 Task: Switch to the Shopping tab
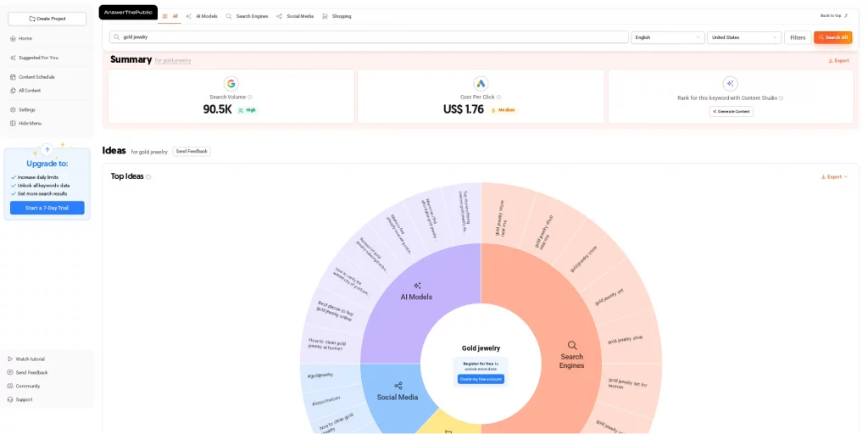337,16
